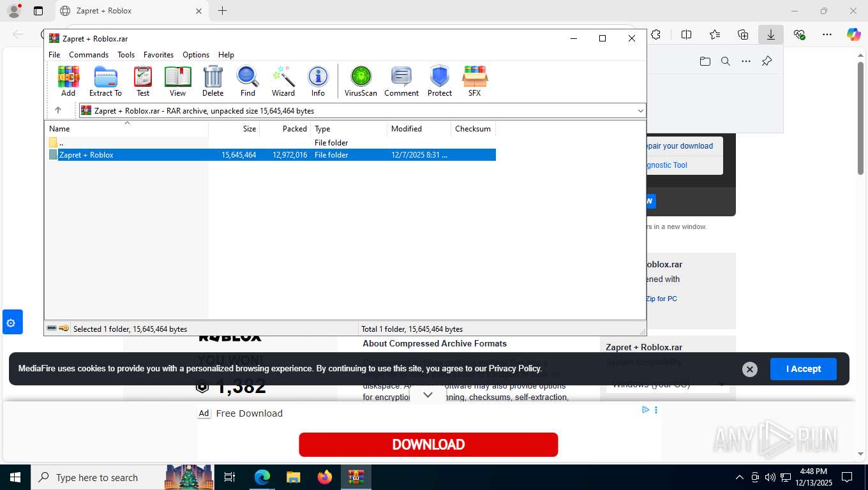Screen dimensions: 868x490
Task: Sort by the Type column header
Action: [x=348, y=128]
